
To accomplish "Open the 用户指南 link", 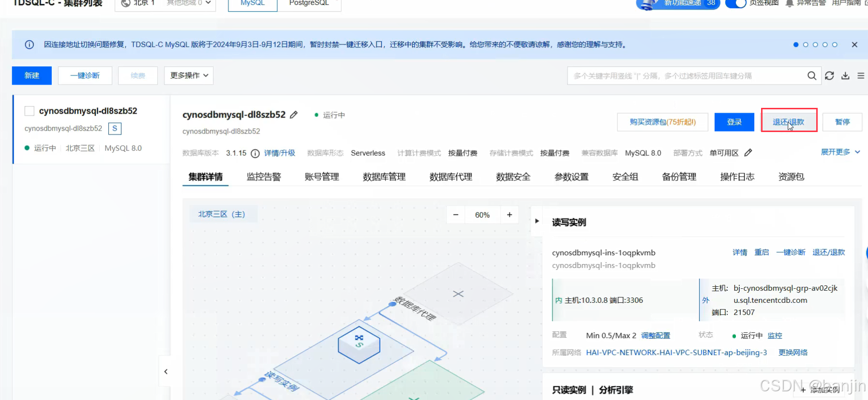I will tap(846, 3).
